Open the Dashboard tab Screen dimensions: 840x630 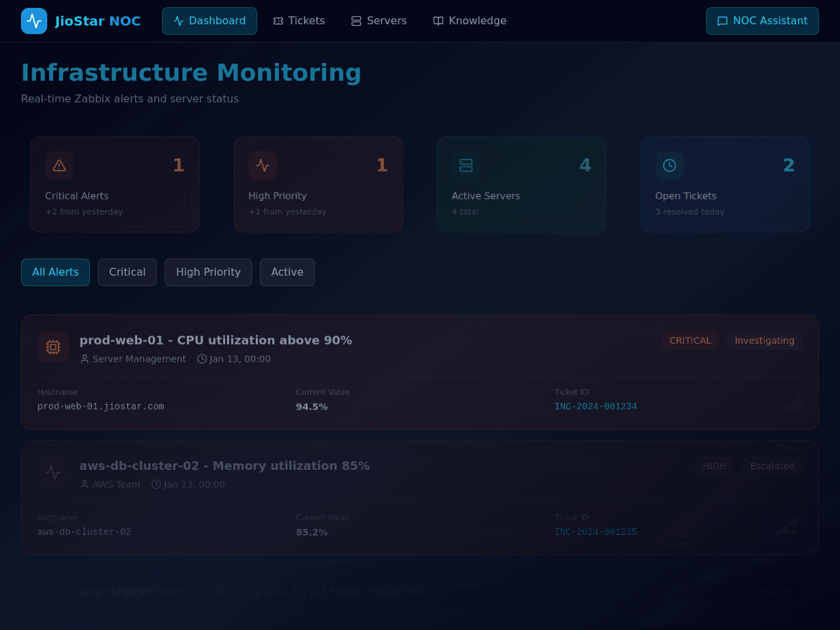209,21
